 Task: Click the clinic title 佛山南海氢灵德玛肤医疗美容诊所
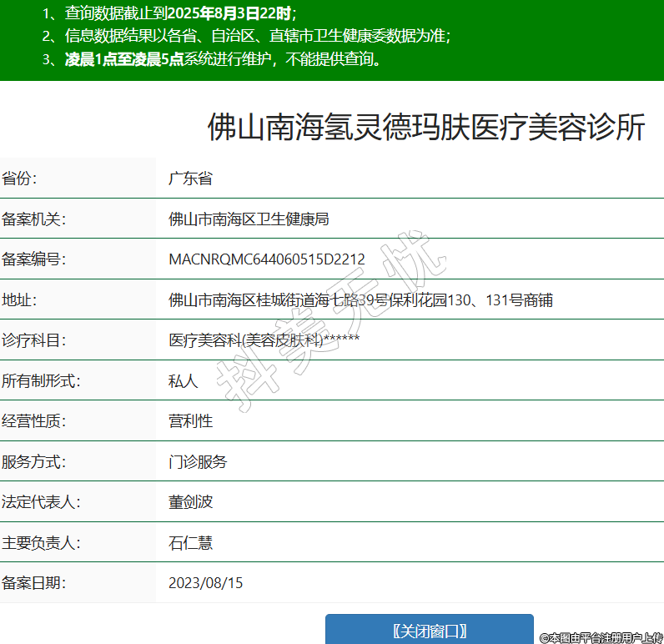pyautogui.click(x=425, y=128)
